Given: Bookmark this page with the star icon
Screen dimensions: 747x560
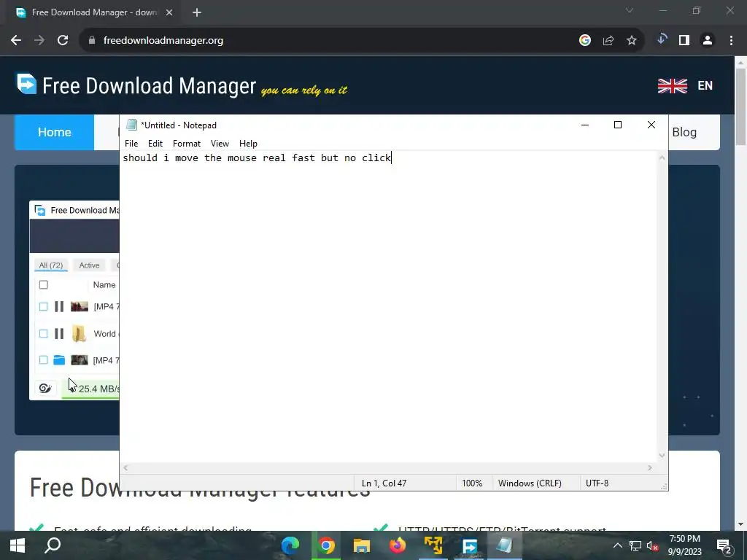Looking at the screenshot, I should click(x=632, y=41).
